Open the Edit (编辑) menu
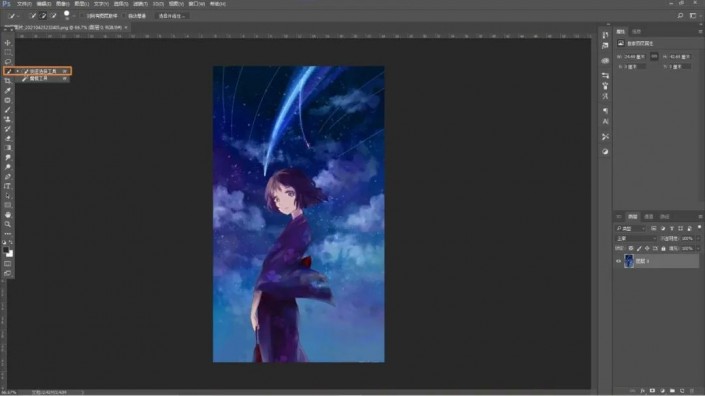This screenshot has height=396, width=705. click(x=43, y=4)
